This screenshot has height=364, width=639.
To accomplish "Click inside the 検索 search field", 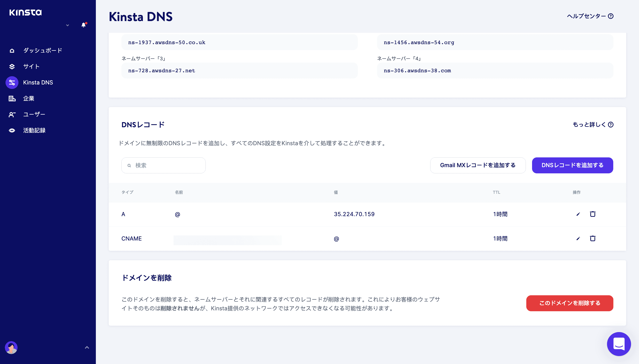I will [x=163, y=165].
